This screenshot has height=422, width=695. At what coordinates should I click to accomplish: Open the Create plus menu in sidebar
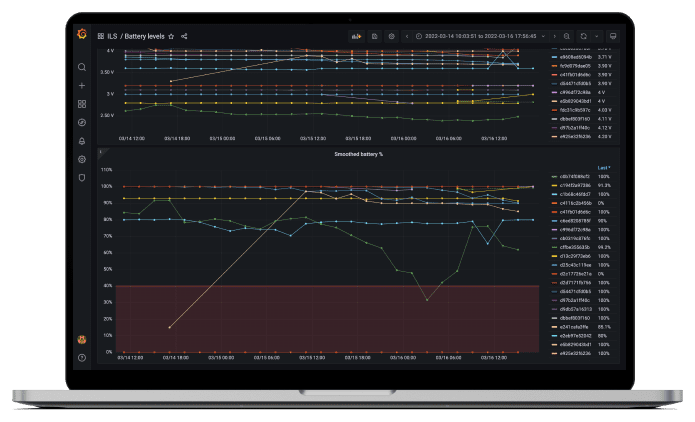tap(82, 86)
